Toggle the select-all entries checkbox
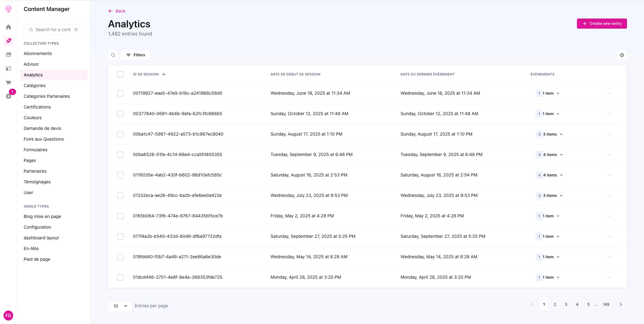The width and height of the screenshot is (644, 324). (x=120, y=74)
